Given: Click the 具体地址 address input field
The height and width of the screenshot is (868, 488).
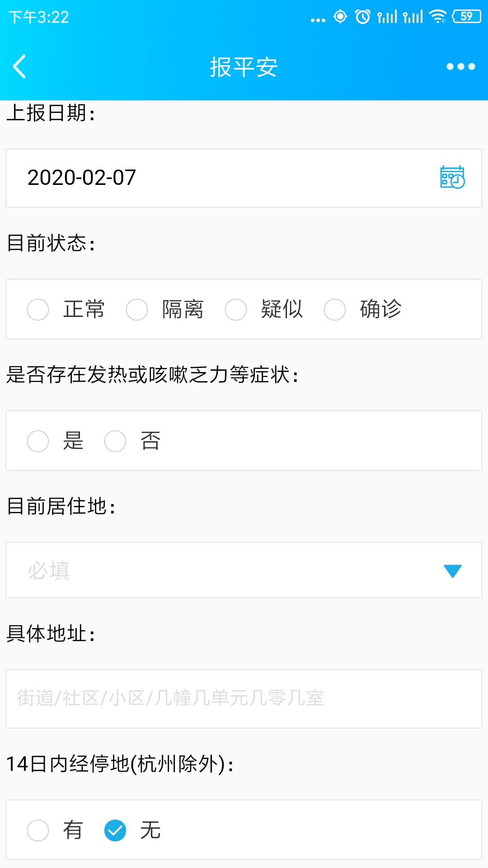Looking at the screenshot, I should [x=244, y=698].
